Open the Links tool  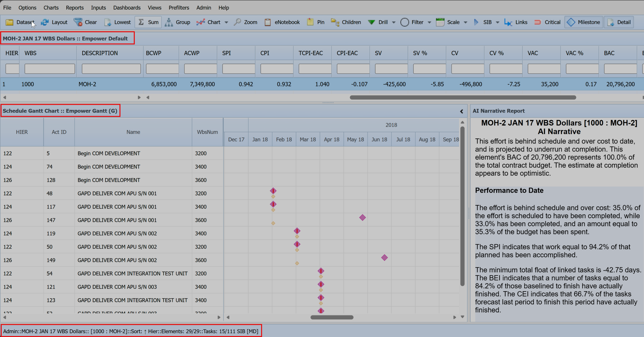pos(515,22)
